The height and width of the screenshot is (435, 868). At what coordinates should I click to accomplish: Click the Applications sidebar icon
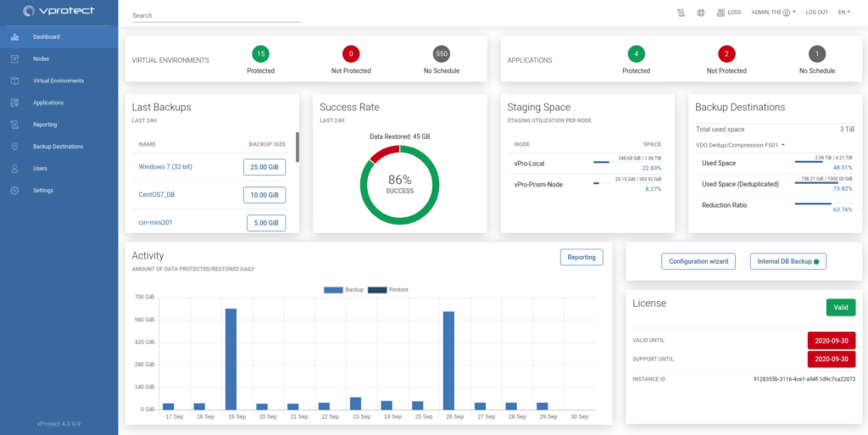pos(14,103)
